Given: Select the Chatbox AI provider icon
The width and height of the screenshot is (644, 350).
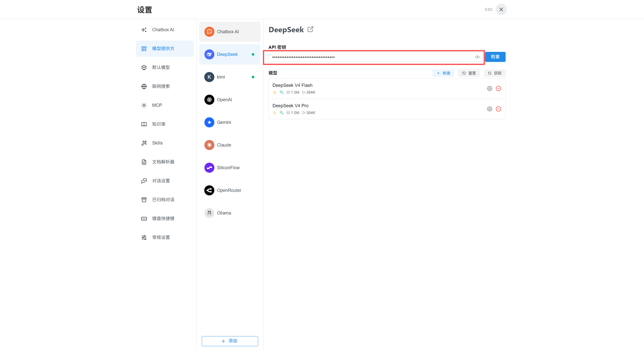Looking at the screenshot, I should tap(209, 32).
